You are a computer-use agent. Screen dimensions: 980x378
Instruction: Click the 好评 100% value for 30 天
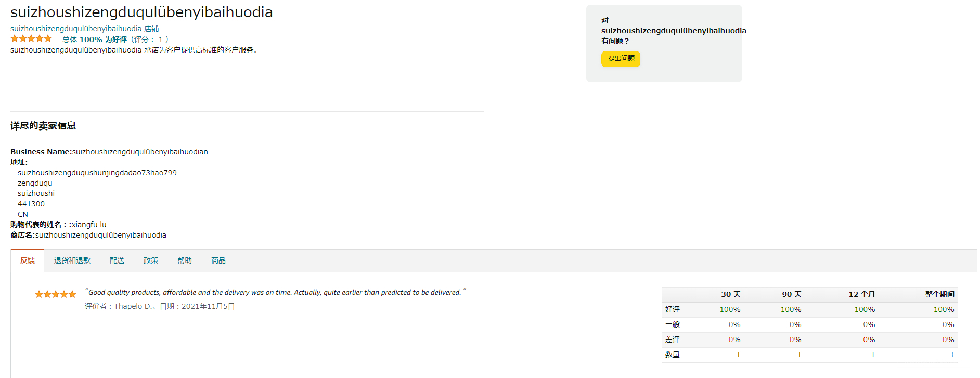(730, 309)
